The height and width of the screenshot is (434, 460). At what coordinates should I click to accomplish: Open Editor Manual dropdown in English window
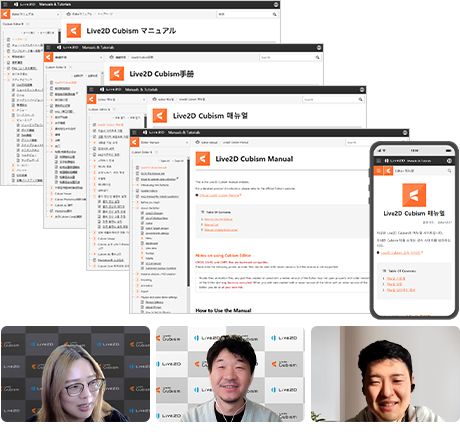coord(164,142)
